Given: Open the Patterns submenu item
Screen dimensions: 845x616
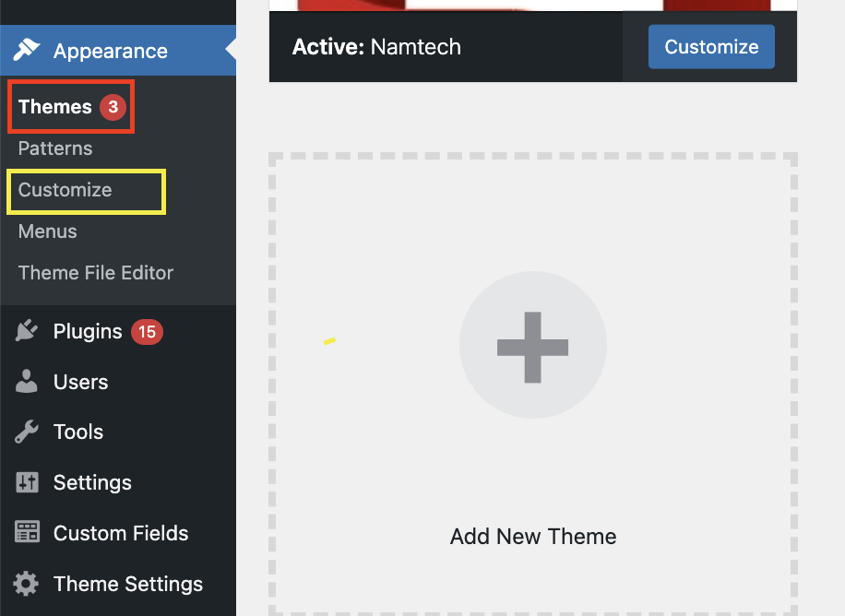Looking at the screenshot, I should tap(55, 148).
